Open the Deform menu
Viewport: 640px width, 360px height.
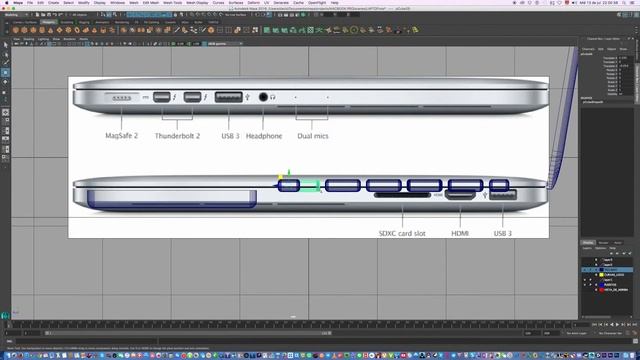[253, 2]
